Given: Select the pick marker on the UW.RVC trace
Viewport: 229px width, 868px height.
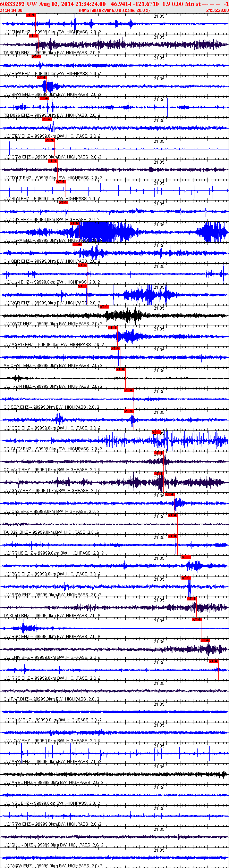Looking at the screenshot, I should (197, 620).
